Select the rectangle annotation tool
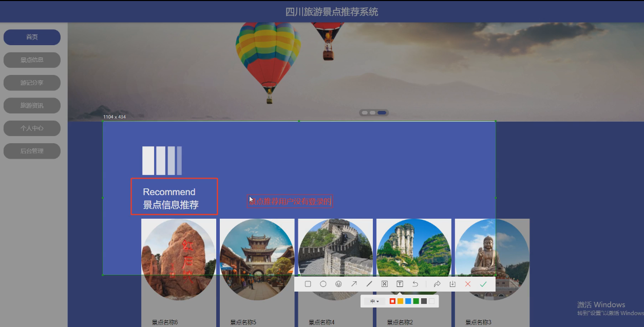644x327 pixels. coord(308,284)
